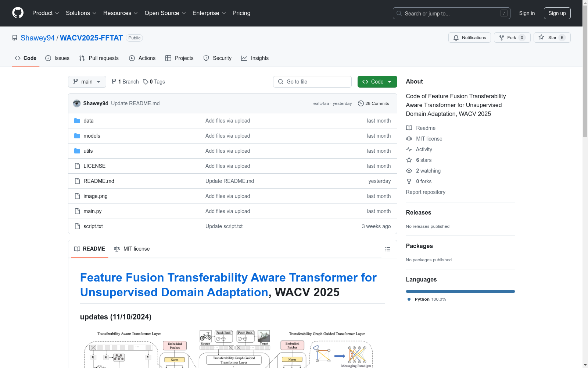Open the Readme link in About

(x=421, y=128)
